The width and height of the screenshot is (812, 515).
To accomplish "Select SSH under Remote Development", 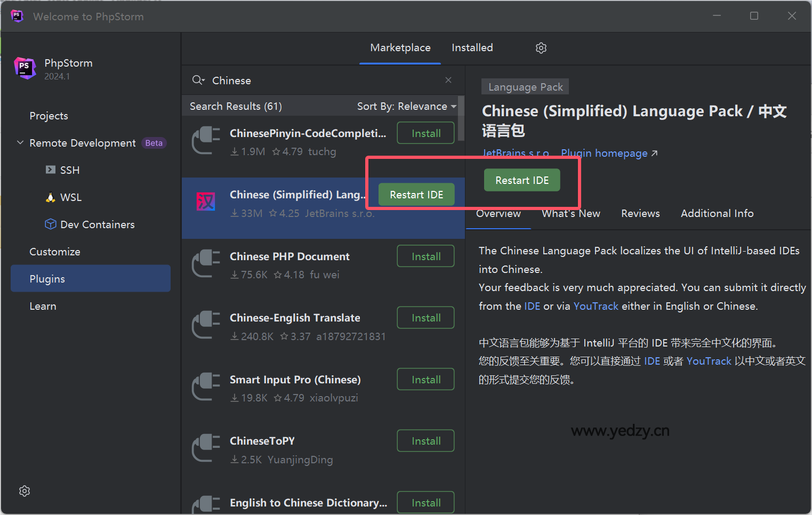I will tap(70, 170).
